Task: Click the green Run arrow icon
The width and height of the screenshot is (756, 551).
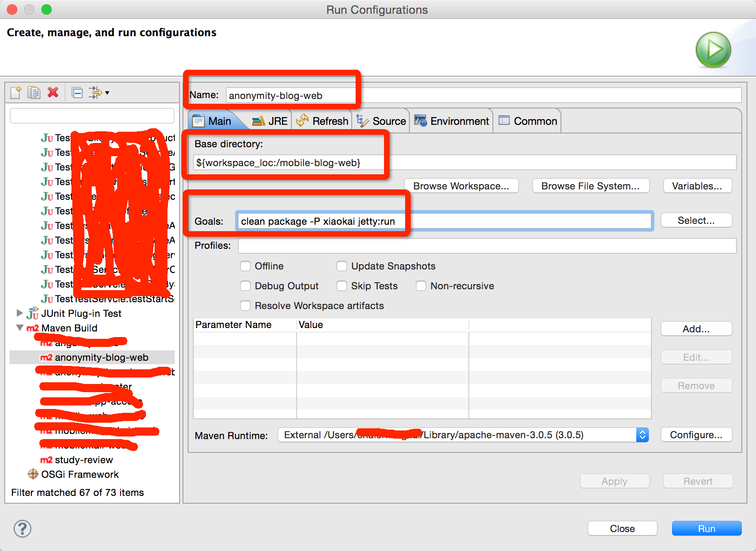Action: pyautogui.click(x=713, y=50)
